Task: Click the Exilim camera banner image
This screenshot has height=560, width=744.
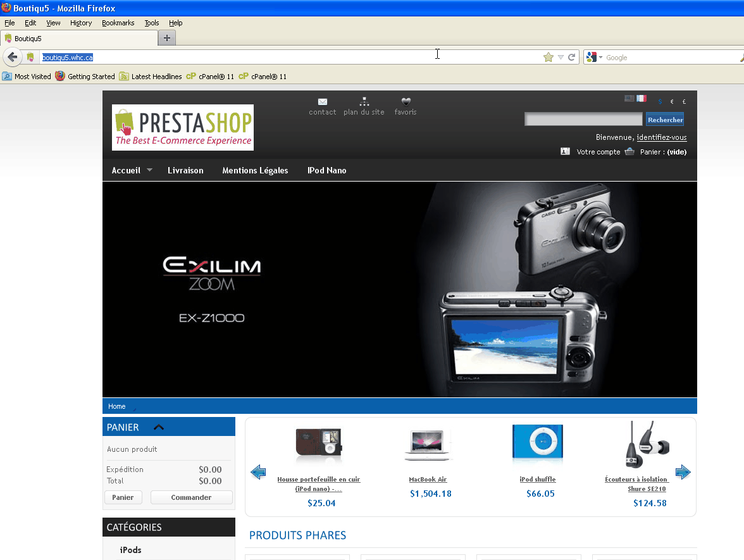Action: tap(400, 290)
